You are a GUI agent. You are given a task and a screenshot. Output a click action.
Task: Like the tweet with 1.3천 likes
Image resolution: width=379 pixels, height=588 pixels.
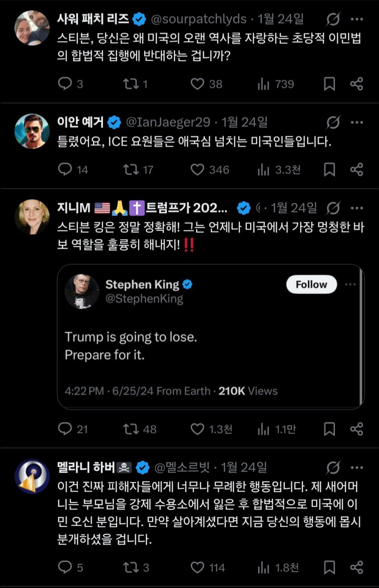(197, 429)
